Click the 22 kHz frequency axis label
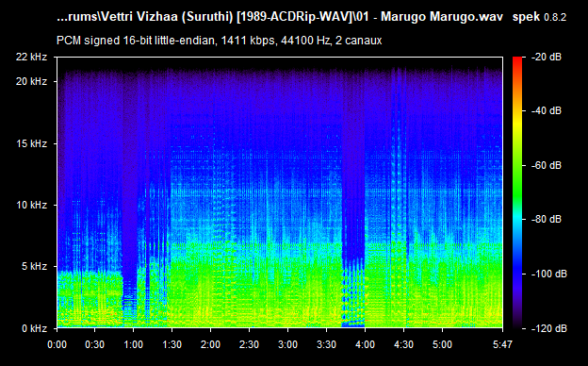 (31, 57)
